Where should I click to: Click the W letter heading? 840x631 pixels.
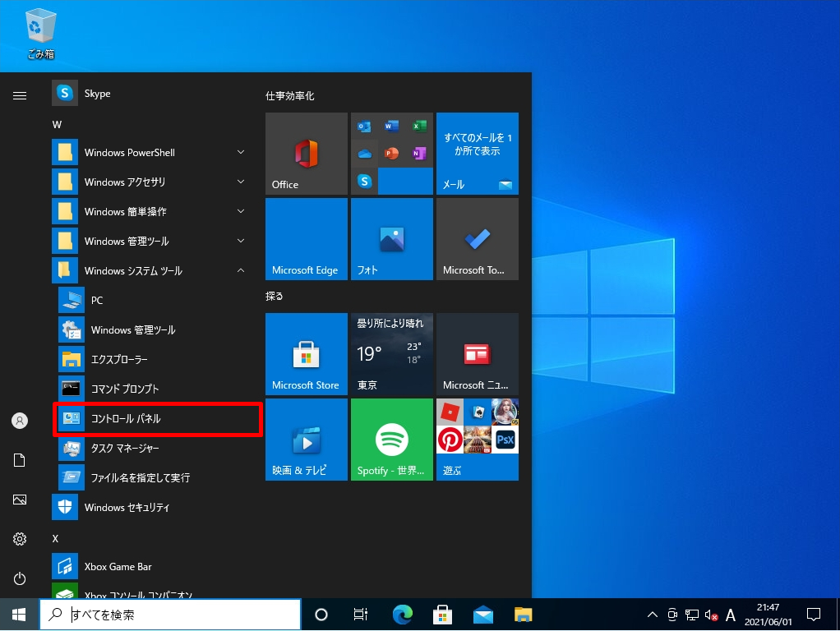coord(57,125)
